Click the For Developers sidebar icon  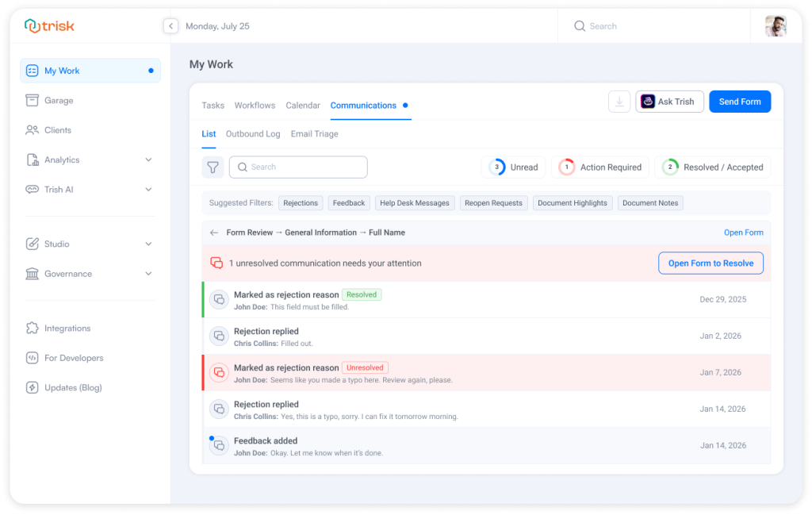coord(31,358)
